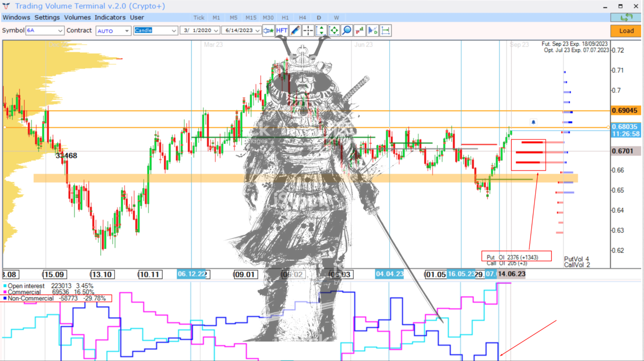Click the 10.11 date label on time axis

click(149, 275)
